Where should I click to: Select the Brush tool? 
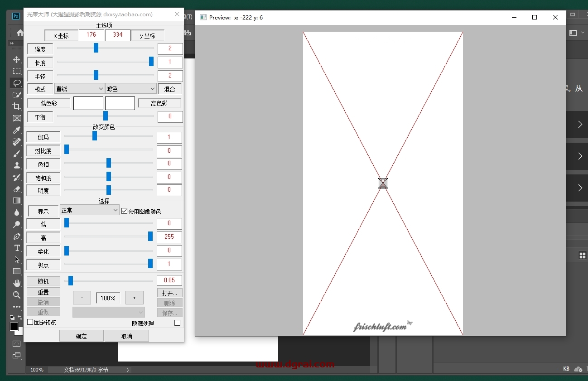point(17,154)
